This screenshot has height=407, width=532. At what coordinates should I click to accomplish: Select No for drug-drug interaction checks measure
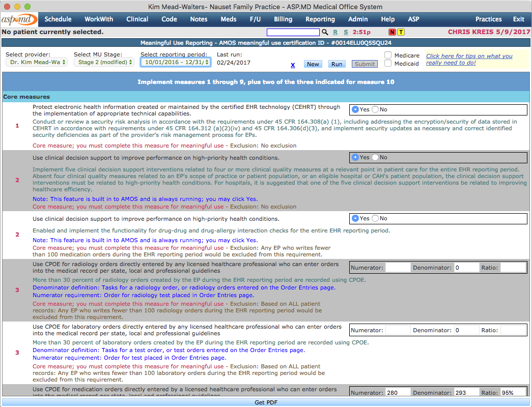pos(375,218)
